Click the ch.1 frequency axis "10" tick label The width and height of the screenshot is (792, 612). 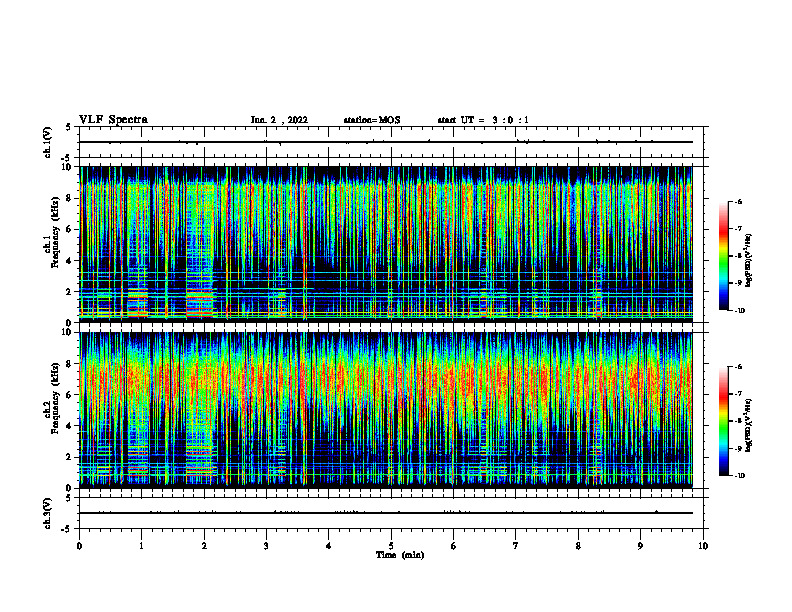[x=68, y=167]
